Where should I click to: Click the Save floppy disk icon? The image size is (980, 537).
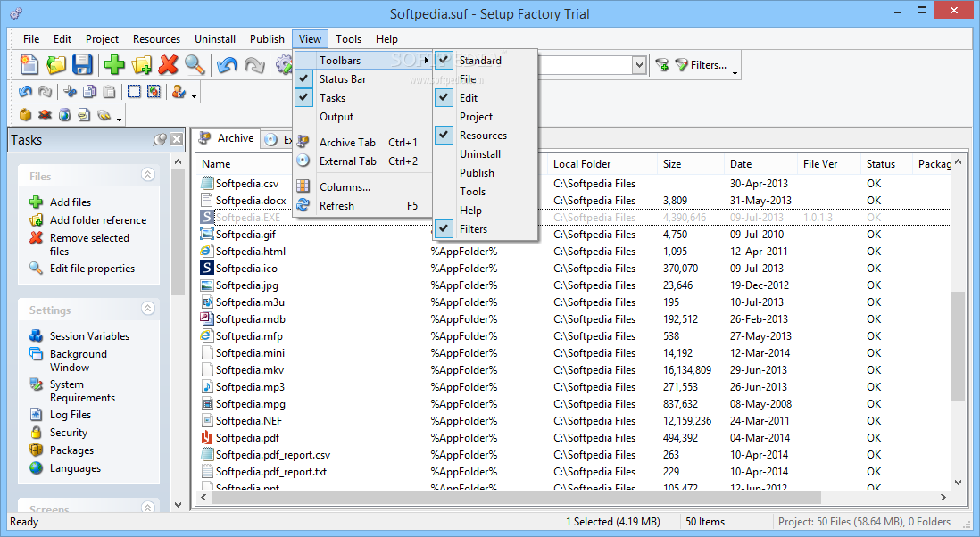click(x=82, y=64)
